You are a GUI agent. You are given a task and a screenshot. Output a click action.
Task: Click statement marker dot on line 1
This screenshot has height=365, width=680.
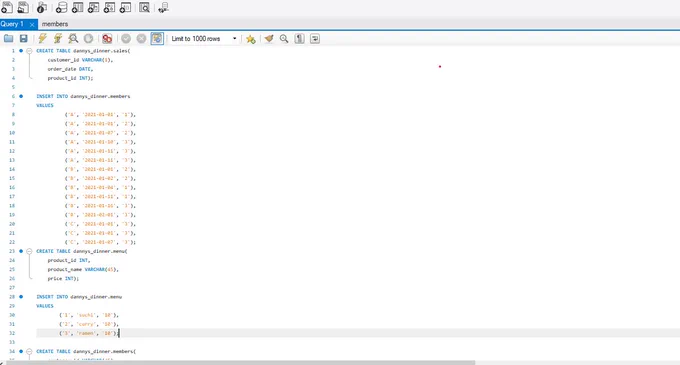(x=21, y=51)
